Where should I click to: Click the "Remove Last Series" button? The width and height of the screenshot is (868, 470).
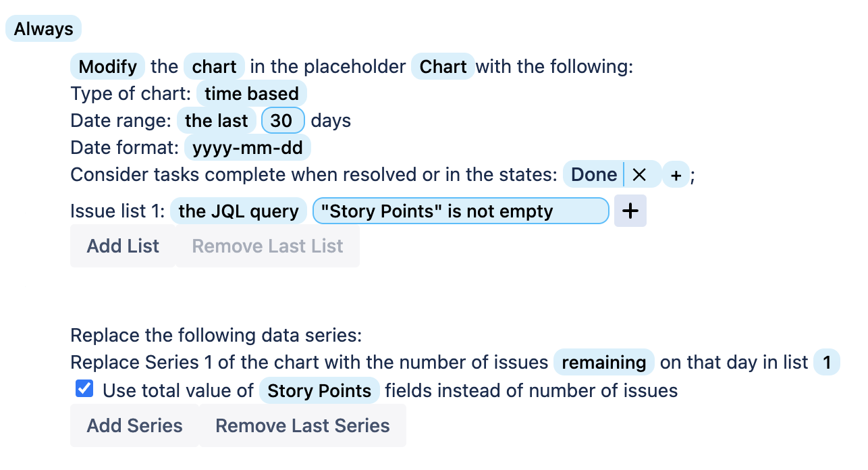[302, 425]
